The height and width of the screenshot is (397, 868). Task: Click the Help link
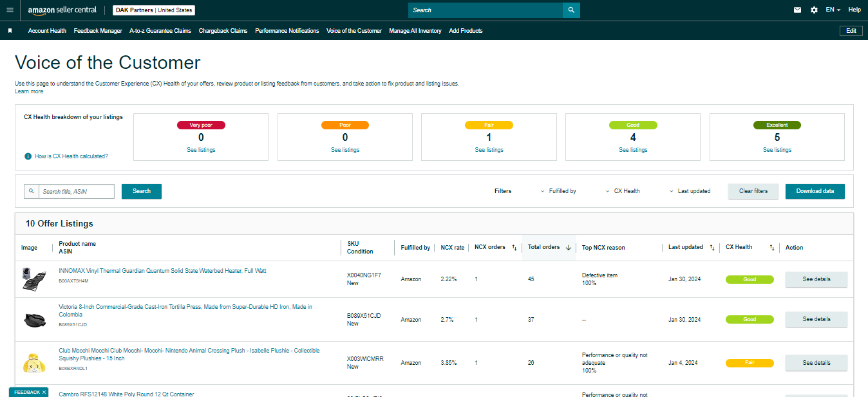pos(854,10)
